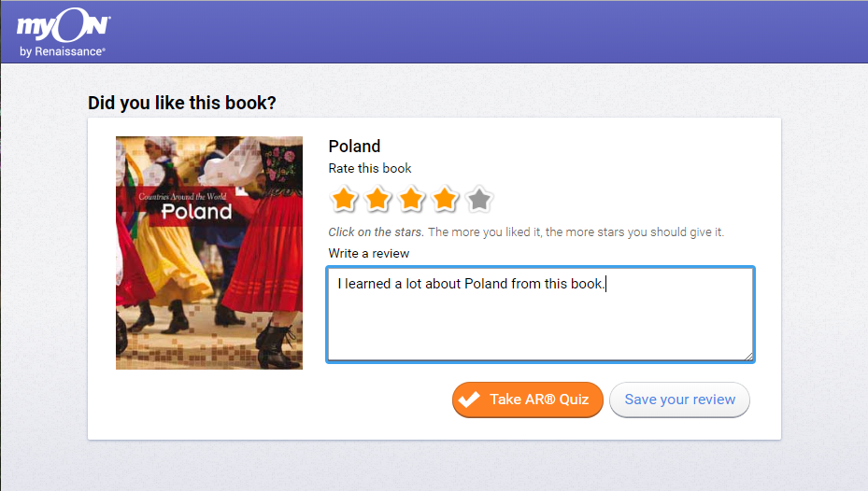The height and width of the screenshot is (491, 868).
Task: Click the review box resize handle
Action: tap(748, 356)
